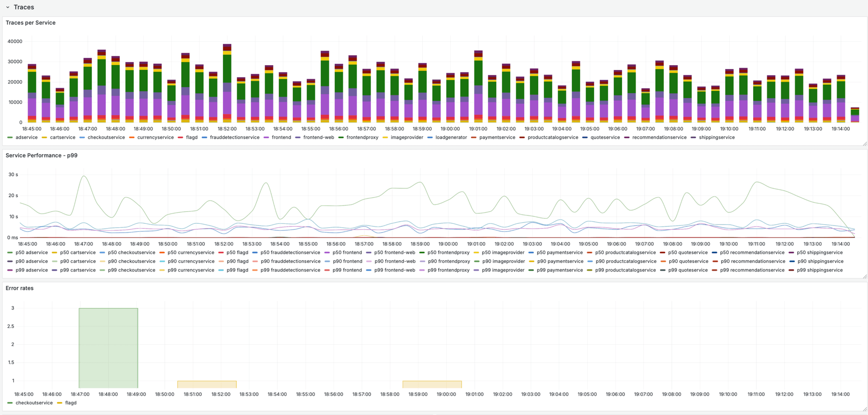Image resolution: width=868 pixels, height=415 pixels.
Task: Click the checkoutservice color swatch in Error rates legend
Action: point(10,403)
